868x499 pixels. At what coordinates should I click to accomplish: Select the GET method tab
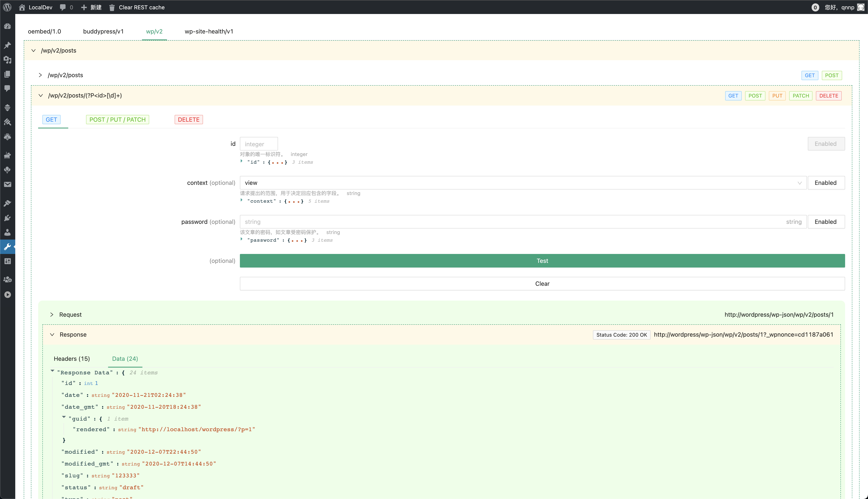[51, 120]
